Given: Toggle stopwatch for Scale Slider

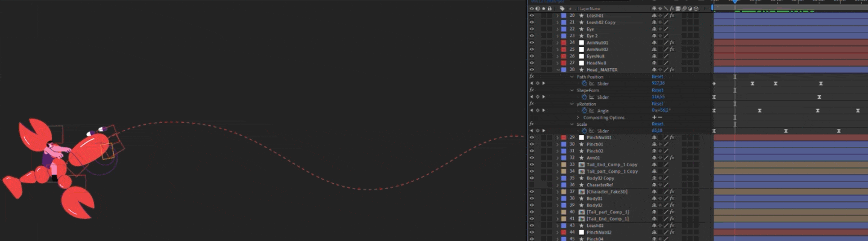Looking at the screenshot, I should point(584,131).
